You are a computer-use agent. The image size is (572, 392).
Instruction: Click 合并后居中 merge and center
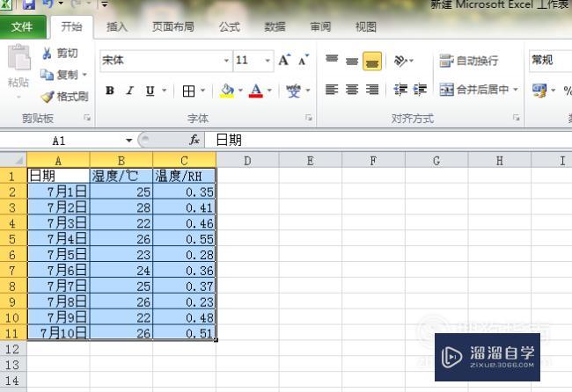(473, 90)
